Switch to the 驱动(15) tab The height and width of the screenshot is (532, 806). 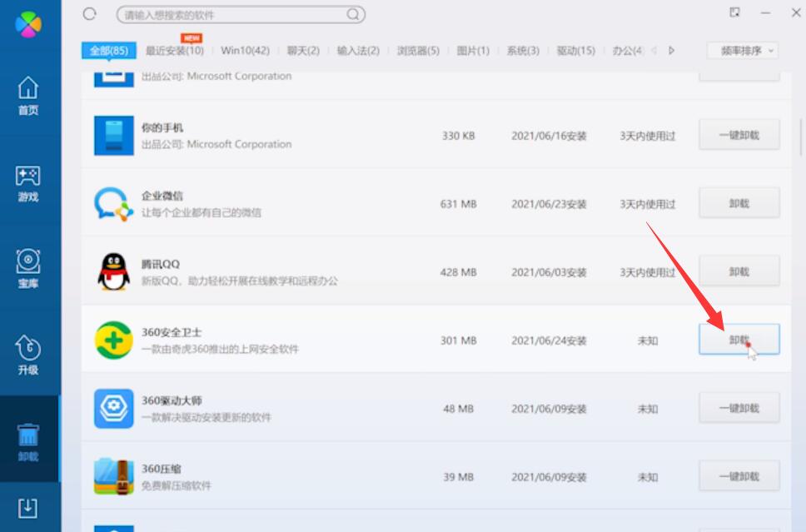coord(575,51)
